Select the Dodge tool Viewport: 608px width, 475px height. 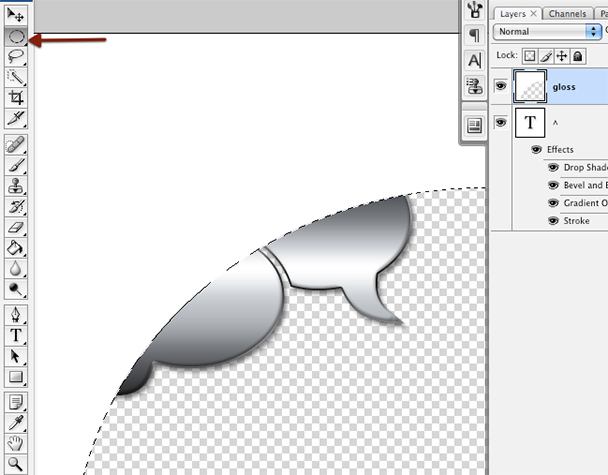click(x=16, y=289)
